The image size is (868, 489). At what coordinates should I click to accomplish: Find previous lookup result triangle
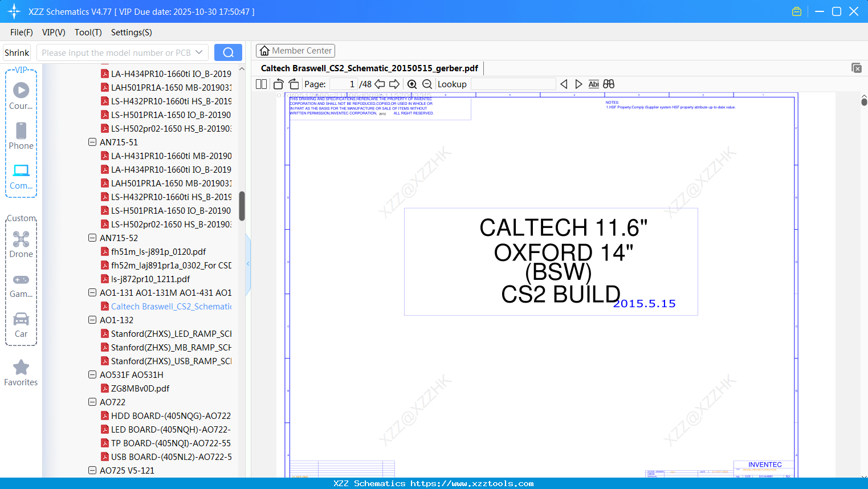[x=564, y=84]
